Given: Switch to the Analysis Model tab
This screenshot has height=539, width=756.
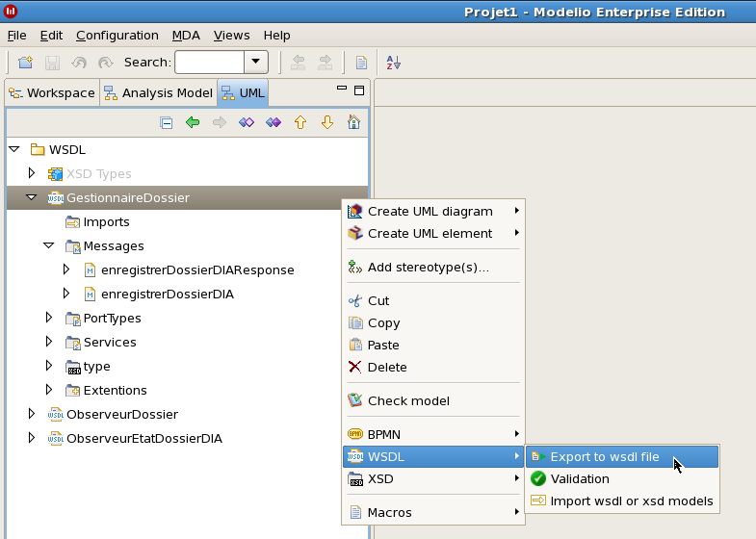Looking at the screenshot, I should point(159,93).
